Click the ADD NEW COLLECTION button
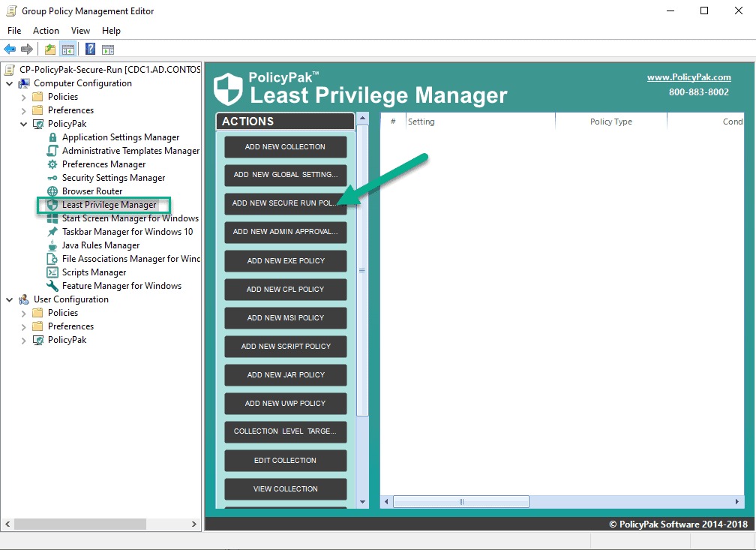Image resolution: width=756 pixels, height=550 pixels. 286,146
